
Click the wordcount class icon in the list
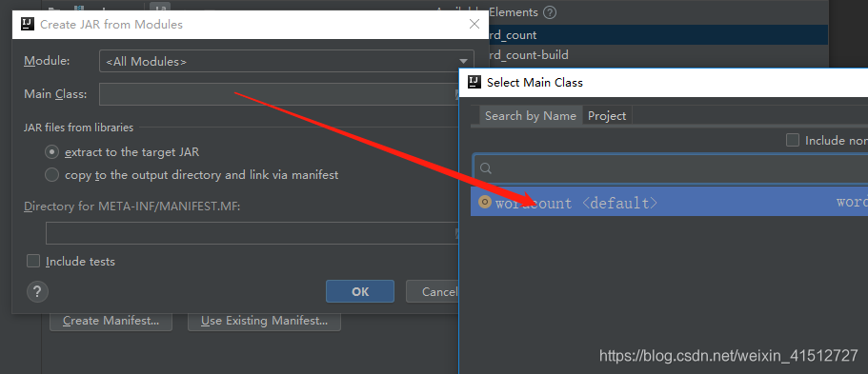tap(485, 203)
